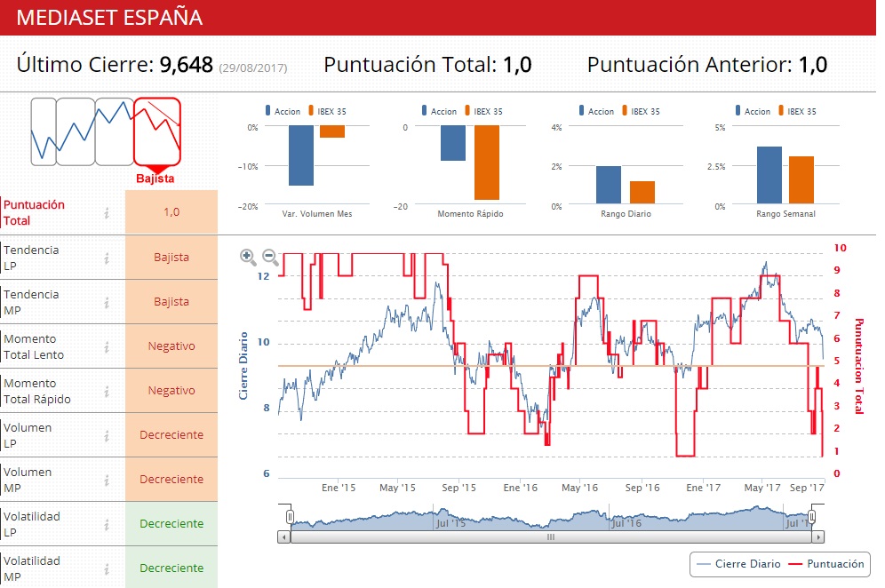Toggle IBEX 35 legend in Momento Rápido chart
Screen dimensions: 885x588
pos(483,111)
